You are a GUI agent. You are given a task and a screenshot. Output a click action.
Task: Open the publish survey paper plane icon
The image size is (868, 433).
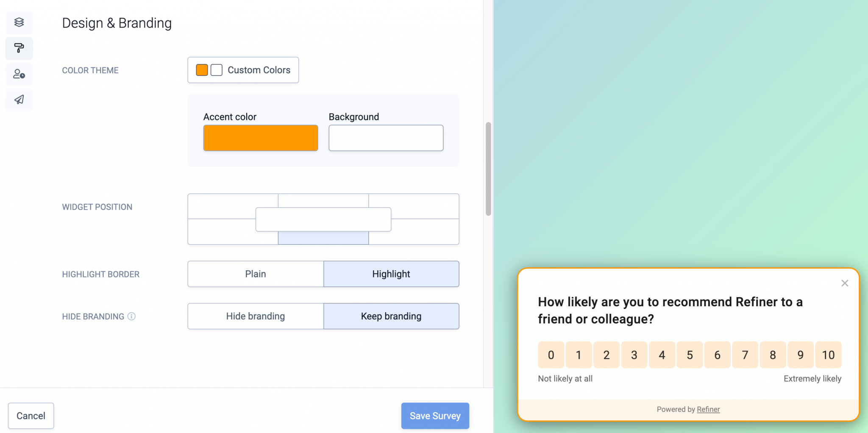click(19, 100)
